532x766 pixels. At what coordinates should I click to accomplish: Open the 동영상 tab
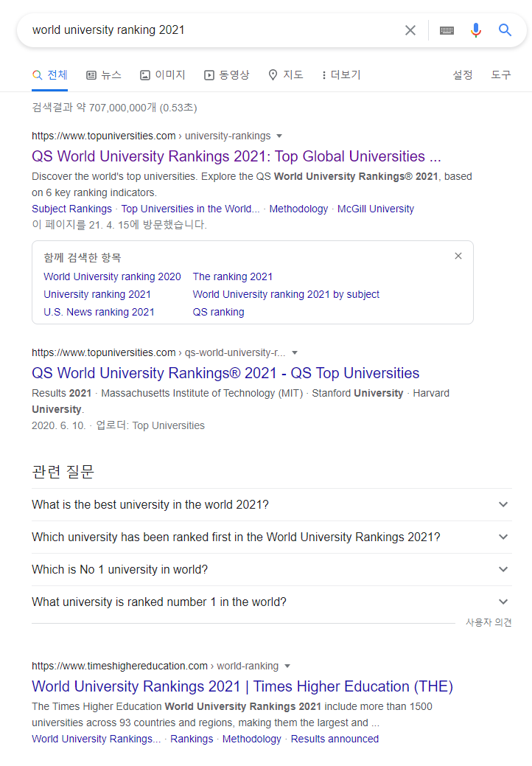click(x=227, y=74)
